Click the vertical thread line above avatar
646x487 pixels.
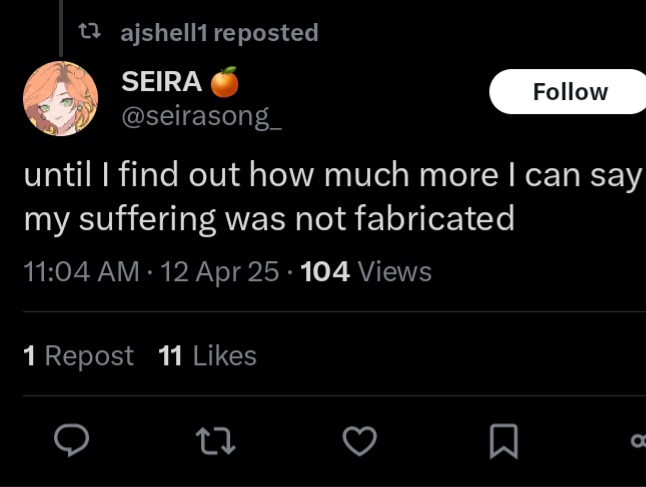click(x=61, y=28)
